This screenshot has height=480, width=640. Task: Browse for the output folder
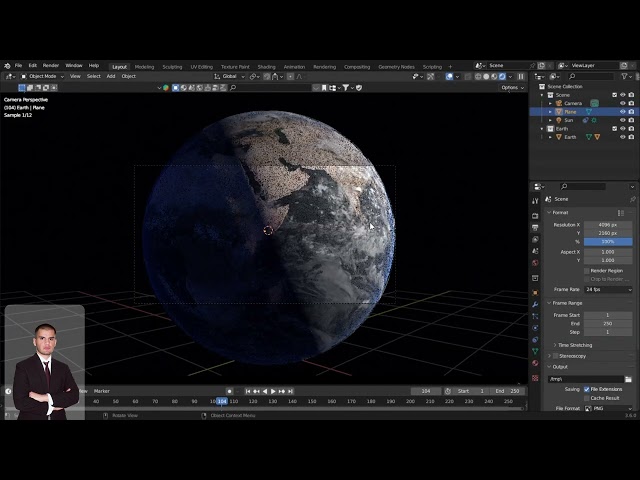click(628, 380)
